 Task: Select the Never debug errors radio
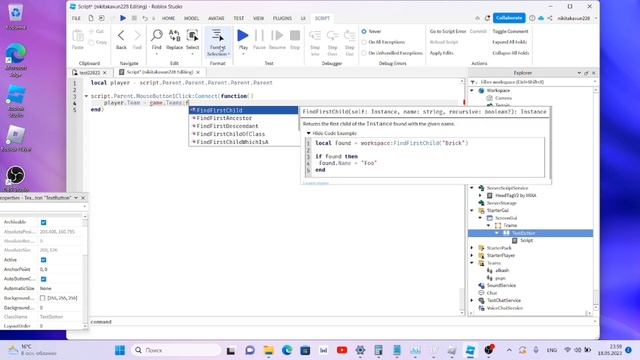(x=364, y=31)
